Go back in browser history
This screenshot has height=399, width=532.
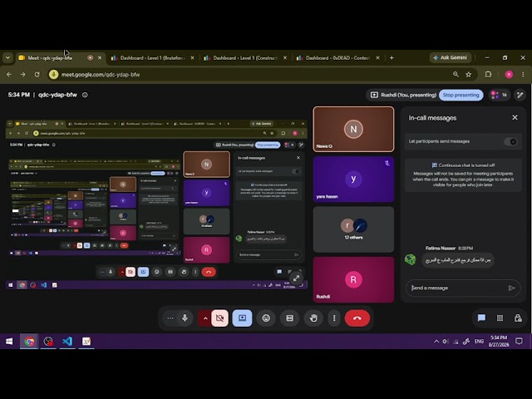click(9, 74)
